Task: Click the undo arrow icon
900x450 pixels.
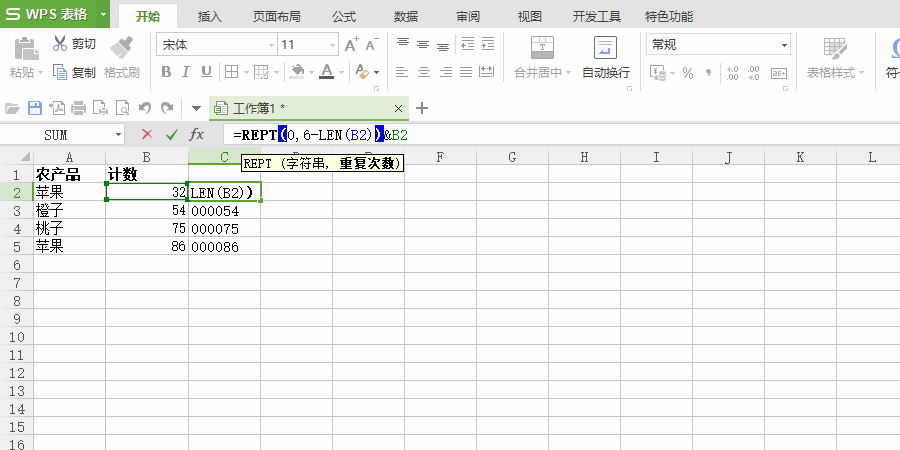Action: 145,108
